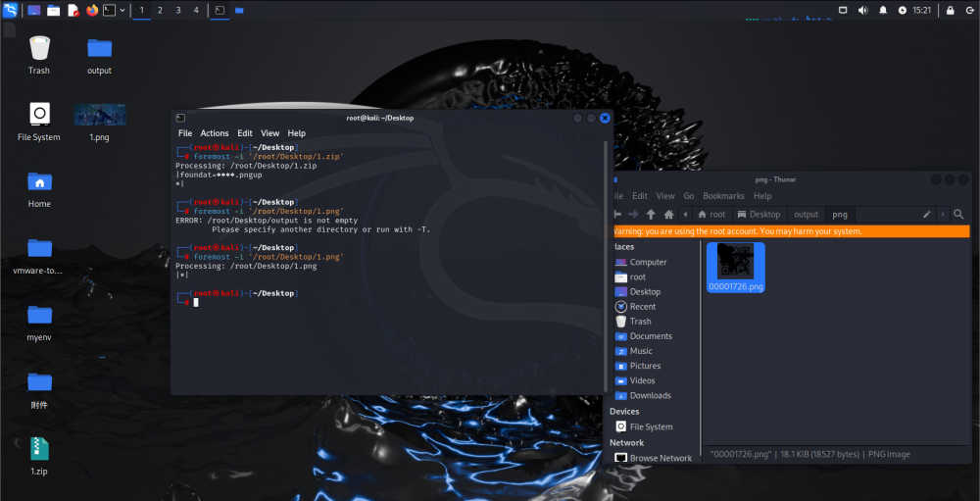
Task: Open Thunar's Edit menu
Action: (x=639, y=196)
